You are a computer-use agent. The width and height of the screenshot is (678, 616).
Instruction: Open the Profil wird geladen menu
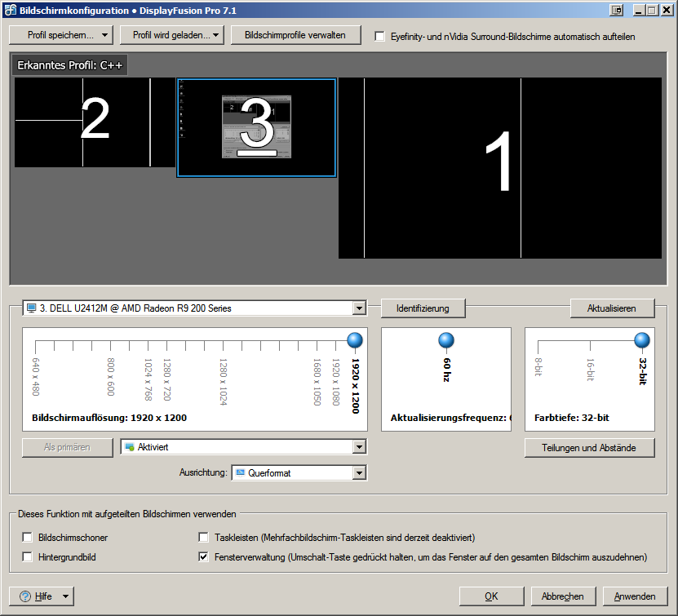(171, 35)
